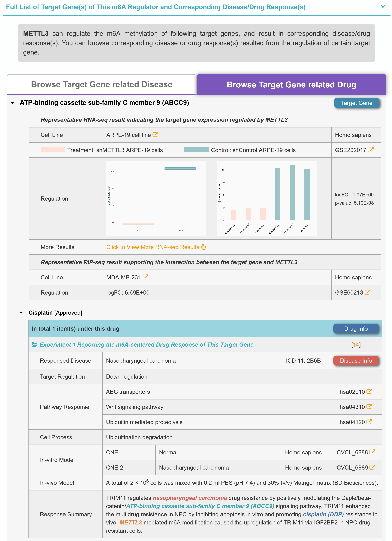Open CVCL_6889 external link icon
The width and height of the screenshot is (392, 541).
click(372, 467)
